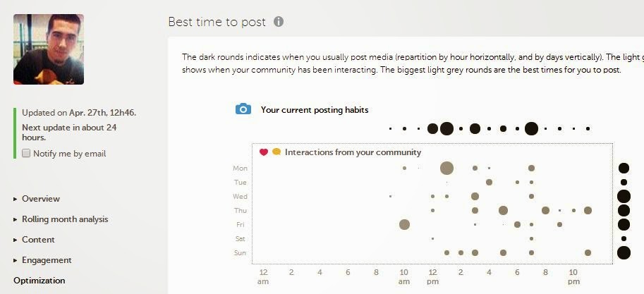644x294 pixels.
Task: Click the orange comment bubble icon
Action: click(x=277, y=152)
